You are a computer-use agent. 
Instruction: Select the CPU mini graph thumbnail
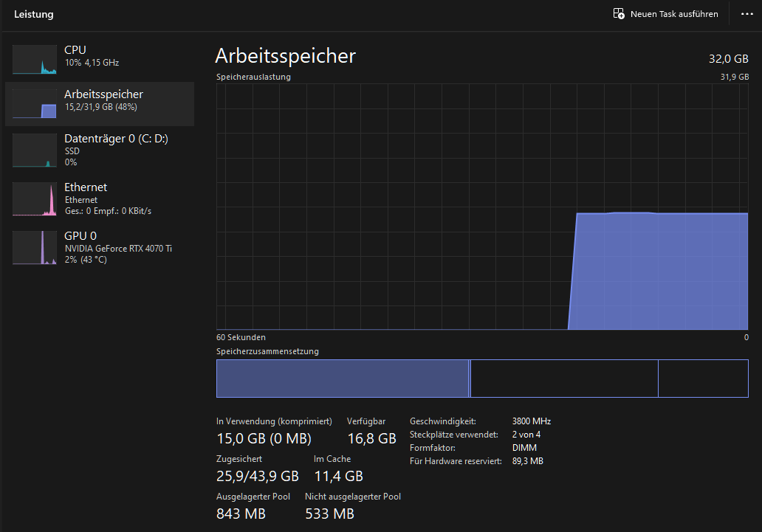click(x=35, y=60)
